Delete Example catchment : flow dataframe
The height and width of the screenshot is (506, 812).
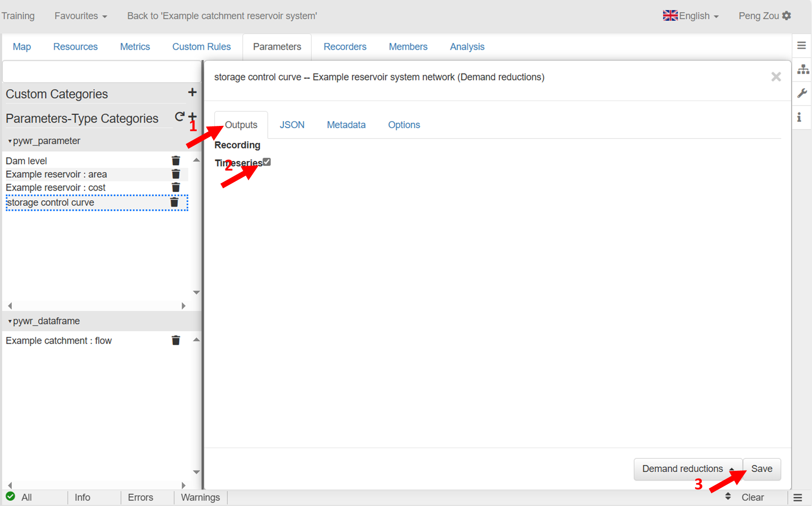pos(176,340)
